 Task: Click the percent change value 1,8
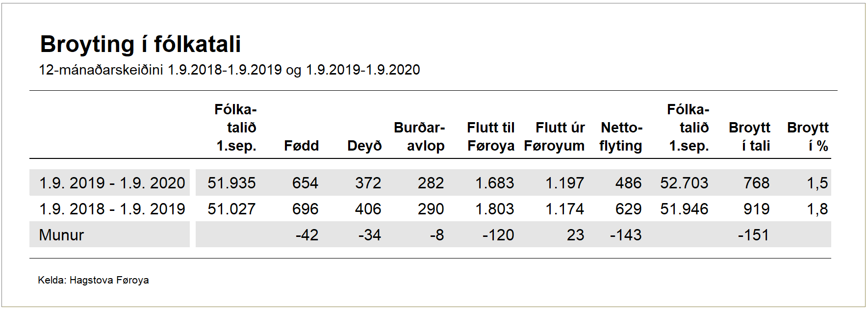point(817,209)
